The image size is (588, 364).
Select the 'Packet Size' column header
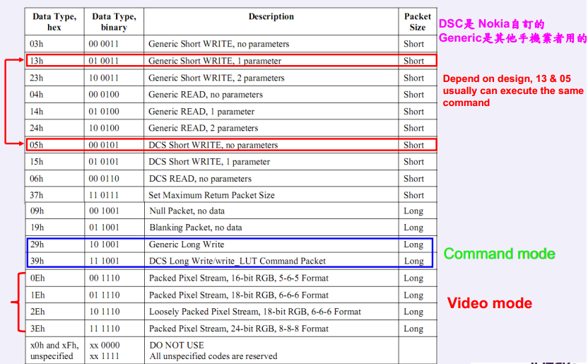[x=418, y=22]
